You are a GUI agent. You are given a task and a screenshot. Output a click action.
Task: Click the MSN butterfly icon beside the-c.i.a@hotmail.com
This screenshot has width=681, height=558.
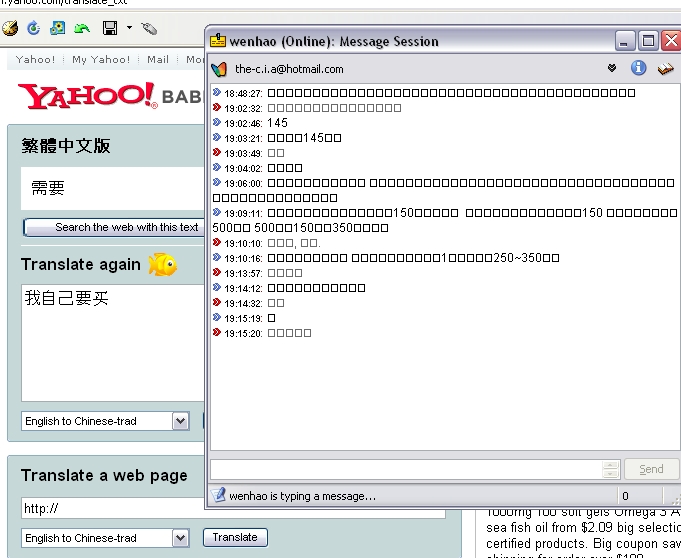[x=219, y=69]
